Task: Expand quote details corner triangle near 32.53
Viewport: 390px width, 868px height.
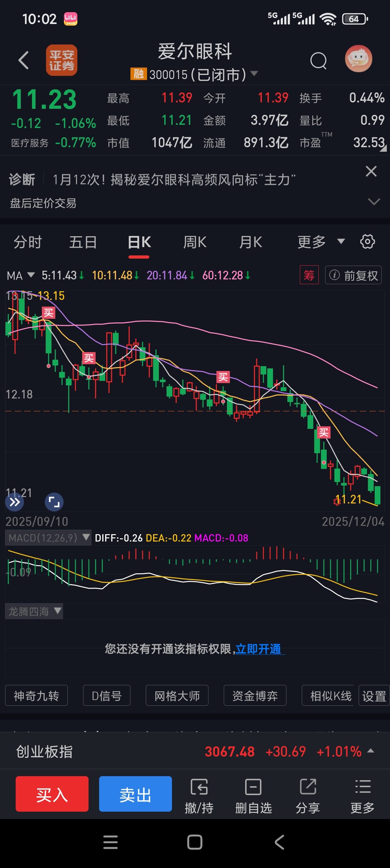Action: click(383, 148)
